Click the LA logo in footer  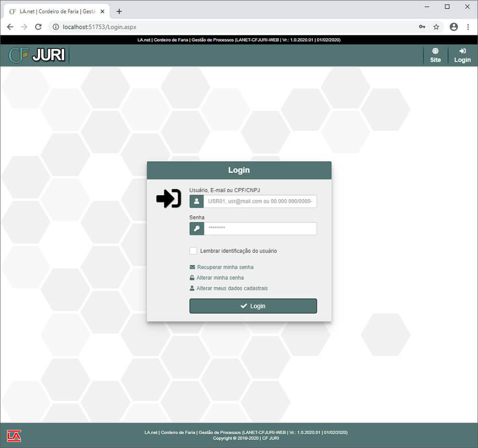point(14,435)
